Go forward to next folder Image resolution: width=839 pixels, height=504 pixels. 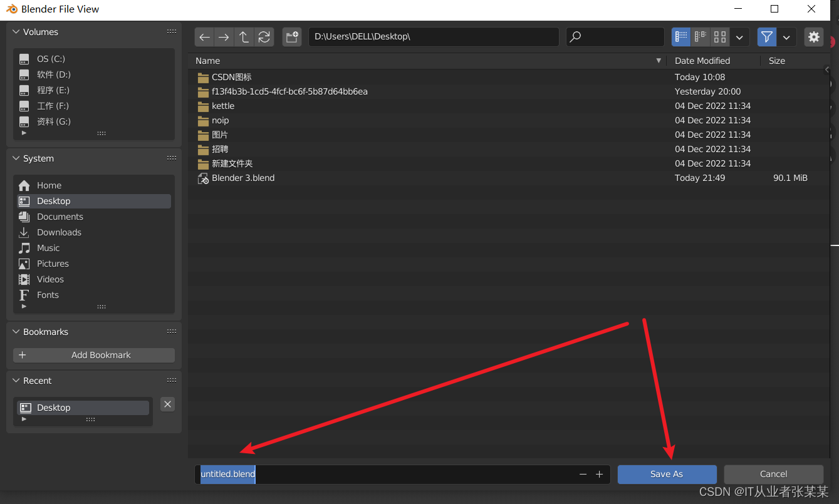click(x=224, y=37)
